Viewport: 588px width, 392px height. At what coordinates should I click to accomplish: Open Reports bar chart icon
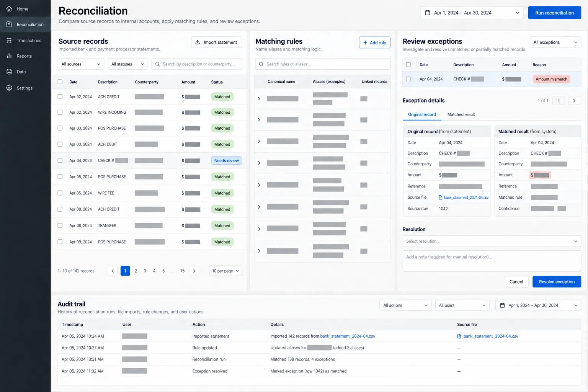(x=9, y=56)
